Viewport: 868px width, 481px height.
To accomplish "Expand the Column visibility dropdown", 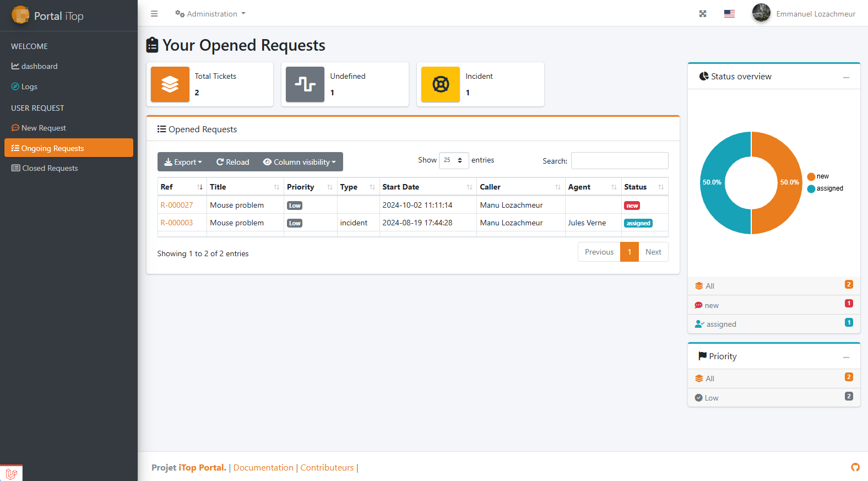I will (x=300, y=162).
